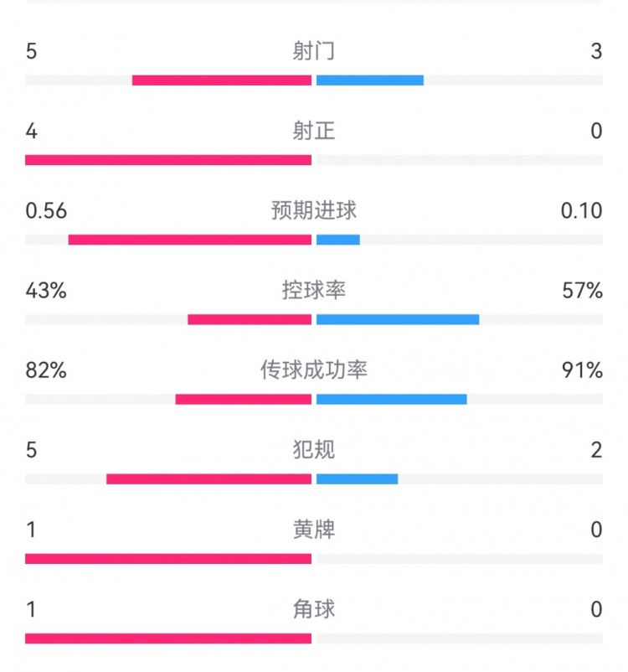Screen dimensions: 628x672
Task: Select the blue bar under 预期进球
Action: tap(338, 240)
